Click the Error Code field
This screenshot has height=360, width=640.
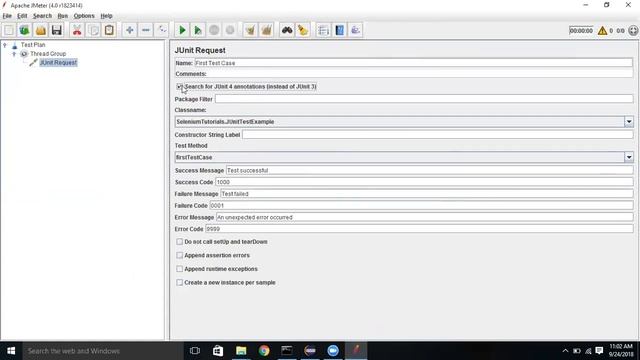419,229
